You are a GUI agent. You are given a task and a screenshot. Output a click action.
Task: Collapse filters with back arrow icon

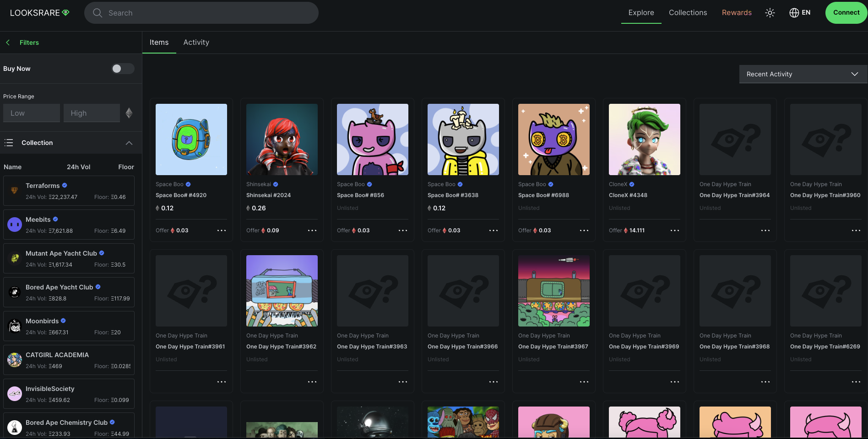pos(8,43)
